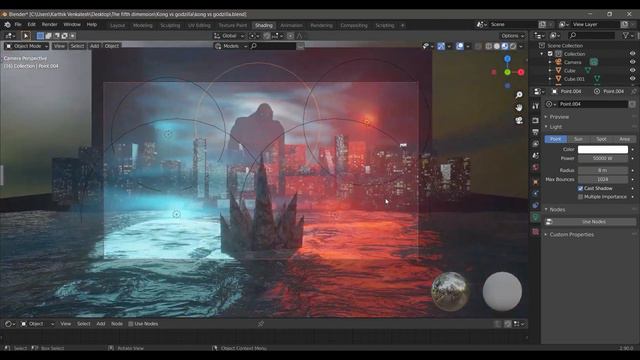Open the Options dropdown in viewport
Image resolution: width=640 pixels, height=360 pixels.
pyautogui.click(x=513, y=36)
